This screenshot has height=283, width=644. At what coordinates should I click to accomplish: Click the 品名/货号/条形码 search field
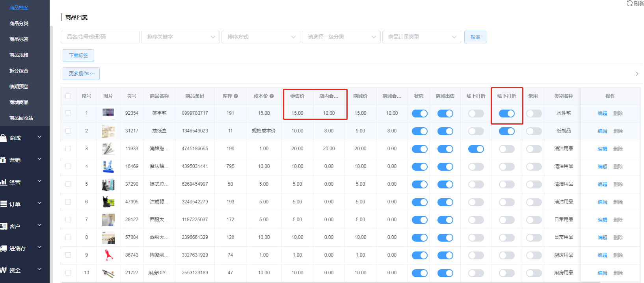point(100,37)
